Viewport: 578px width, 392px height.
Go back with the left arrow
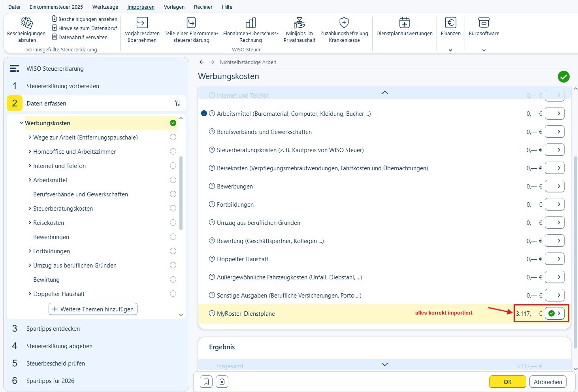tap(202, 62)
